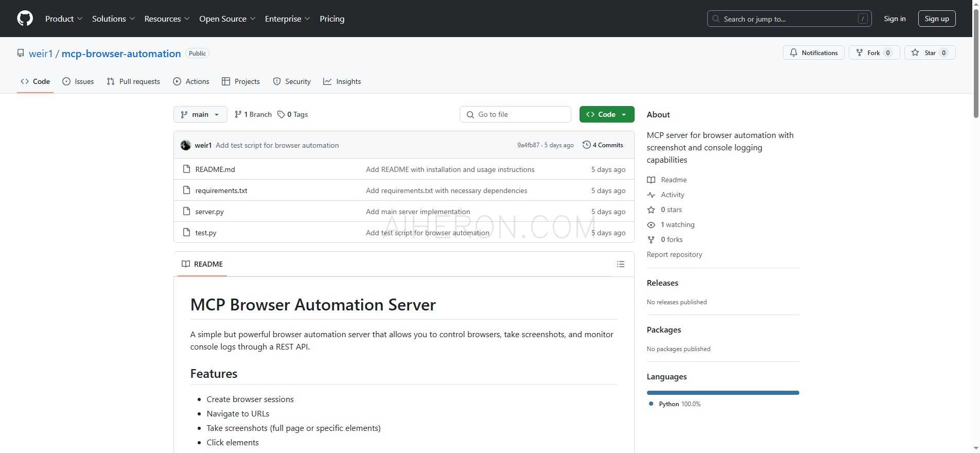
Task: Click the Sign in link
Action: tap(895, 19)
